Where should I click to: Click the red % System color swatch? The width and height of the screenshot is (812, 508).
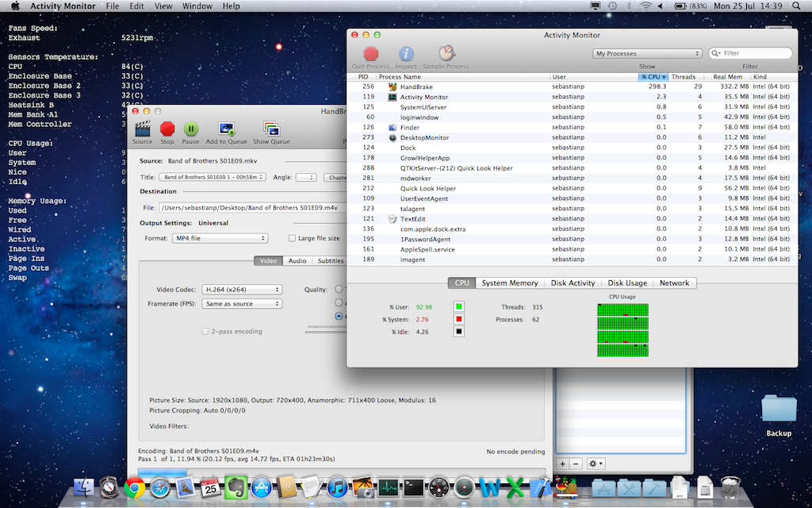pos(458,319)
